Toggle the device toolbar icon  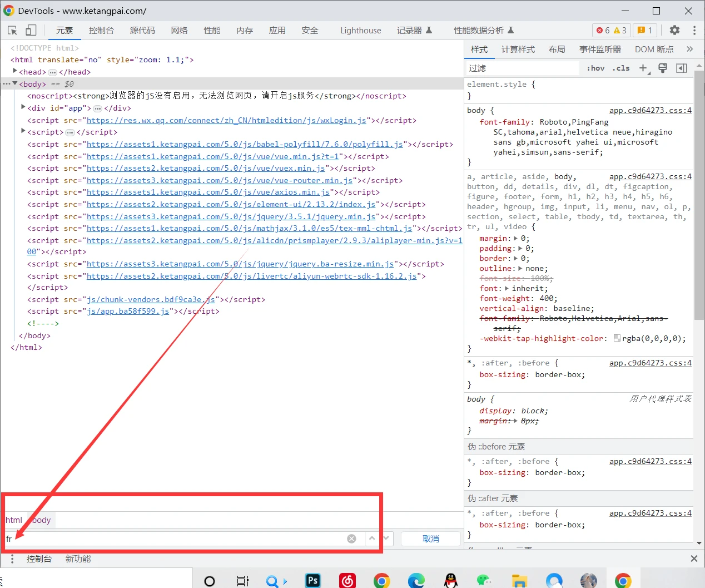[x=31, y=31]
